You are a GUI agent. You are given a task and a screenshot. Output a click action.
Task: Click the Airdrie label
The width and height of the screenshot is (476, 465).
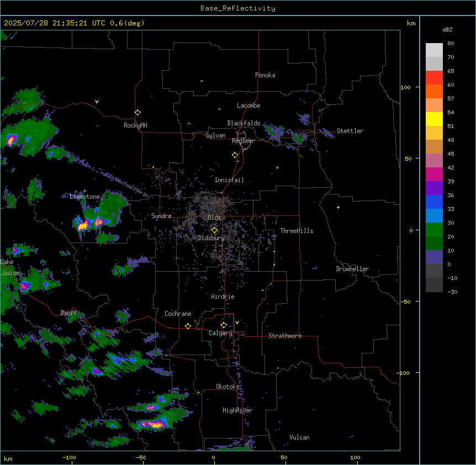[223, 297]
